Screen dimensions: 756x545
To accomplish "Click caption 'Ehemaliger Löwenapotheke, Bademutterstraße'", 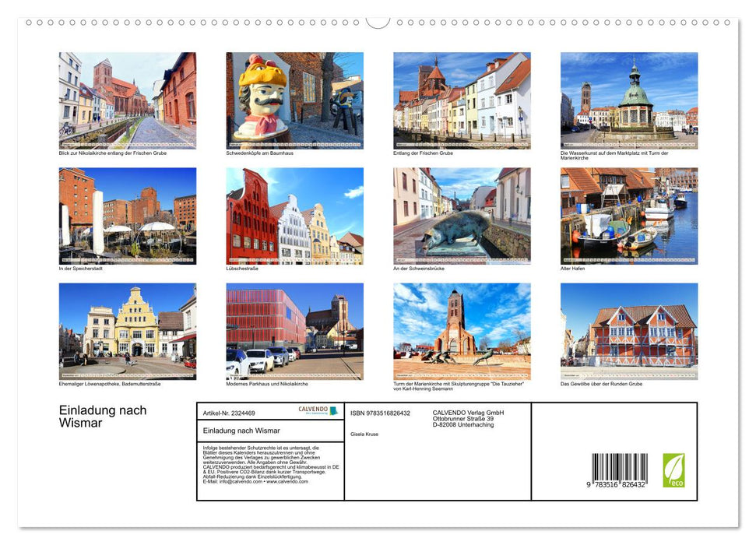I will coord(110,384).
